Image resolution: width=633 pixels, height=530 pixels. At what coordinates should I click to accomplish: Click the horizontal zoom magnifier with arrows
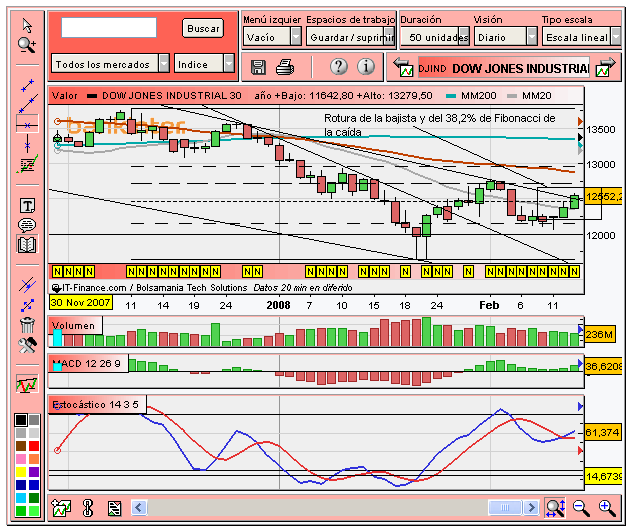tap(555, 507)
